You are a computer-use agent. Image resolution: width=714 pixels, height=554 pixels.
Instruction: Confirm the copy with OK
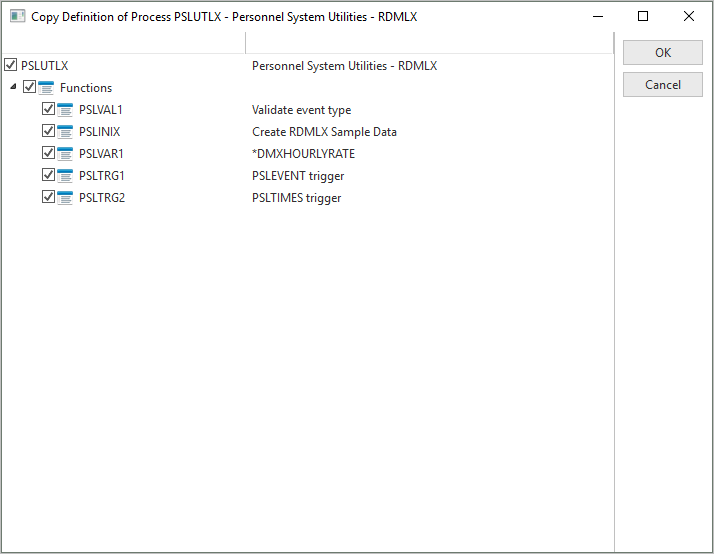pos(663,52)
